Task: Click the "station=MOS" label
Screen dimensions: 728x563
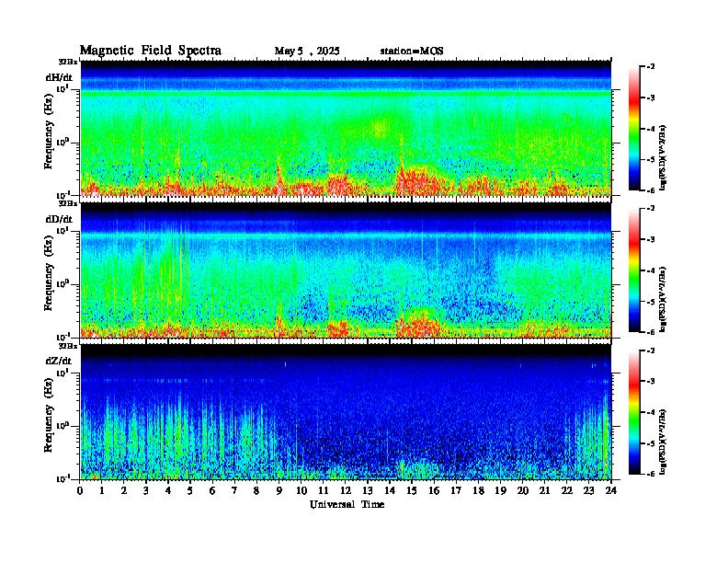Action: 412,52
